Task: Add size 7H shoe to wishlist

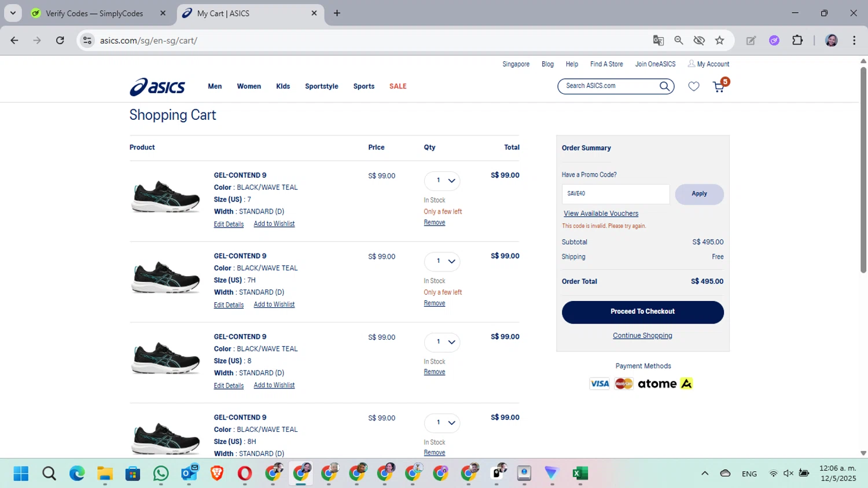Action: coord(274,304)
